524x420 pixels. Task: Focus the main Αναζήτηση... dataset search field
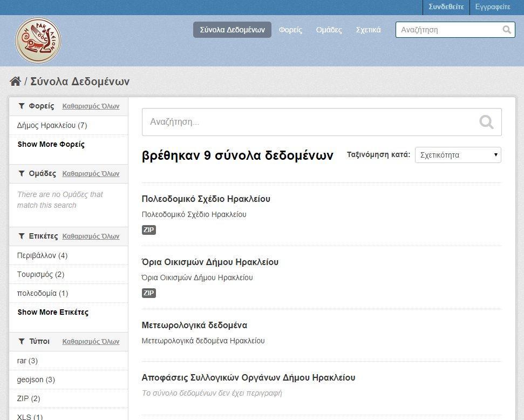pos(322,122)
